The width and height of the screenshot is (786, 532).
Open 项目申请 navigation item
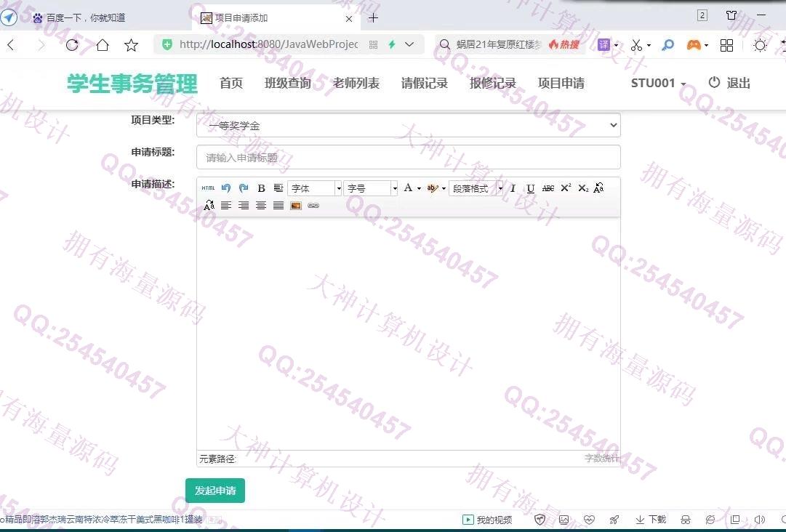(x=561, y=83)
